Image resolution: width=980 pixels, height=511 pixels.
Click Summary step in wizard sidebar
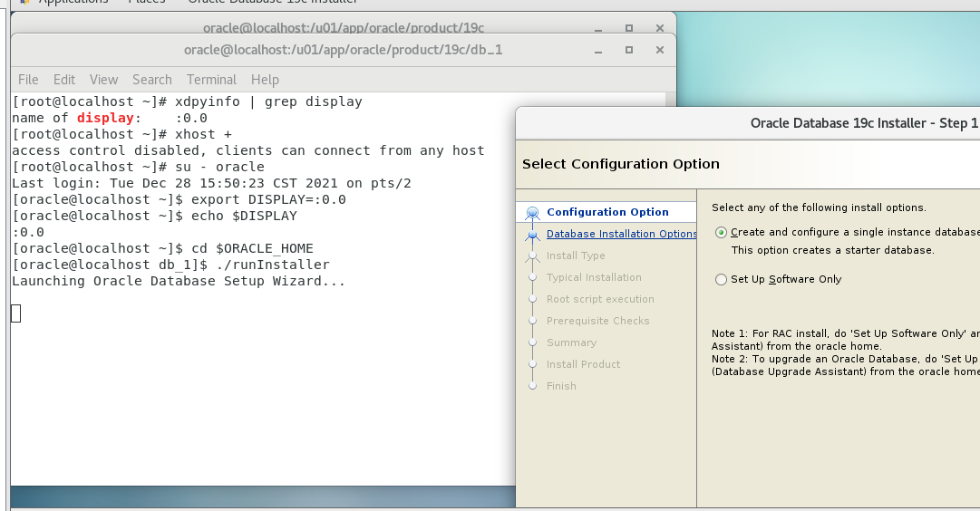tap(571, 342)
